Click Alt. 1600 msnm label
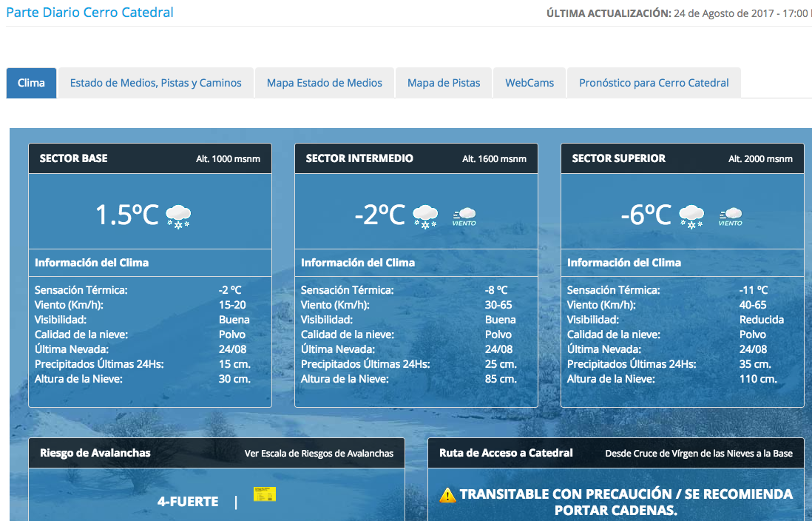 coord(494,159)
